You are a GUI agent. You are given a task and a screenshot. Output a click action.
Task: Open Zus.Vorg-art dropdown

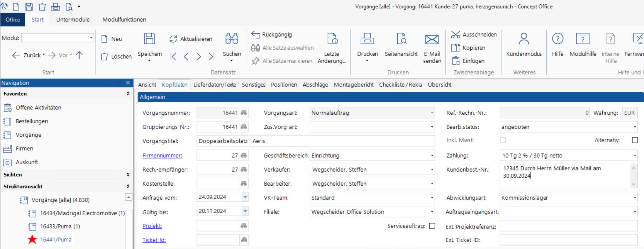(x=432, y=127)
